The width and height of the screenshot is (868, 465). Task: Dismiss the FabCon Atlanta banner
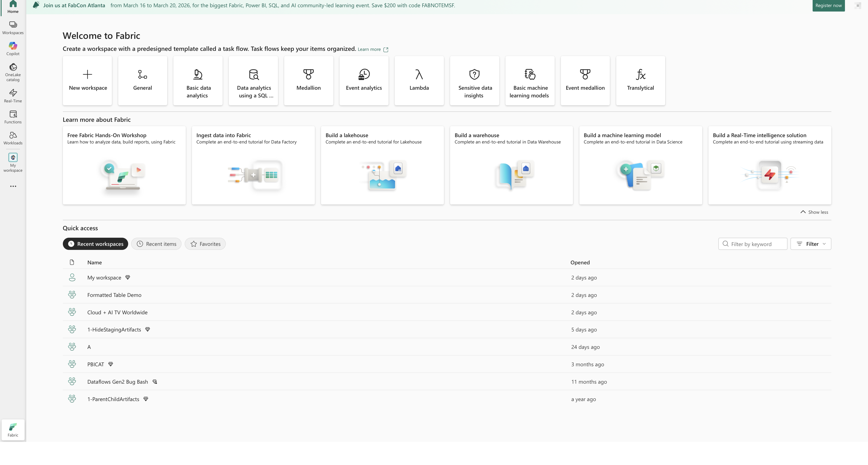tap(858, 5)
